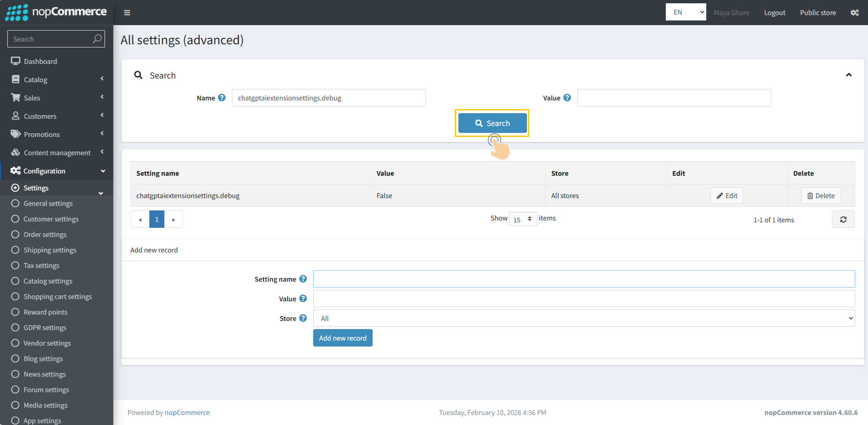Select the Customers sidebar icon
868x425 pixels.
(15, 115)
